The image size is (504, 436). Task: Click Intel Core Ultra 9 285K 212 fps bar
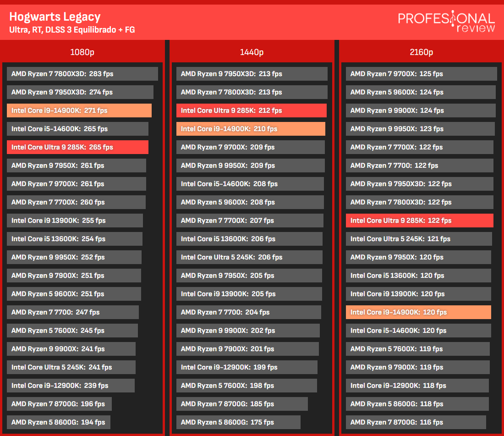[x=252, y=110]
